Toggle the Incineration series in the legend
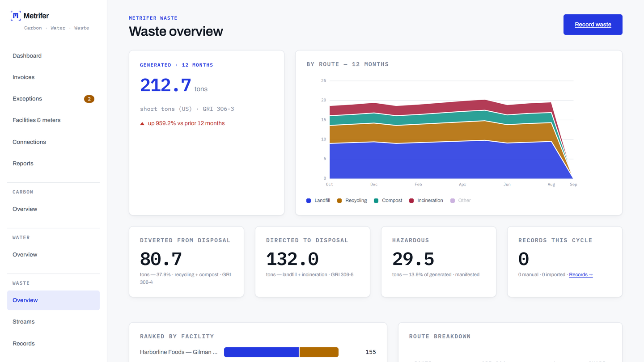The height and width of the screenshot is (362, 644). (x=426, y=201)
